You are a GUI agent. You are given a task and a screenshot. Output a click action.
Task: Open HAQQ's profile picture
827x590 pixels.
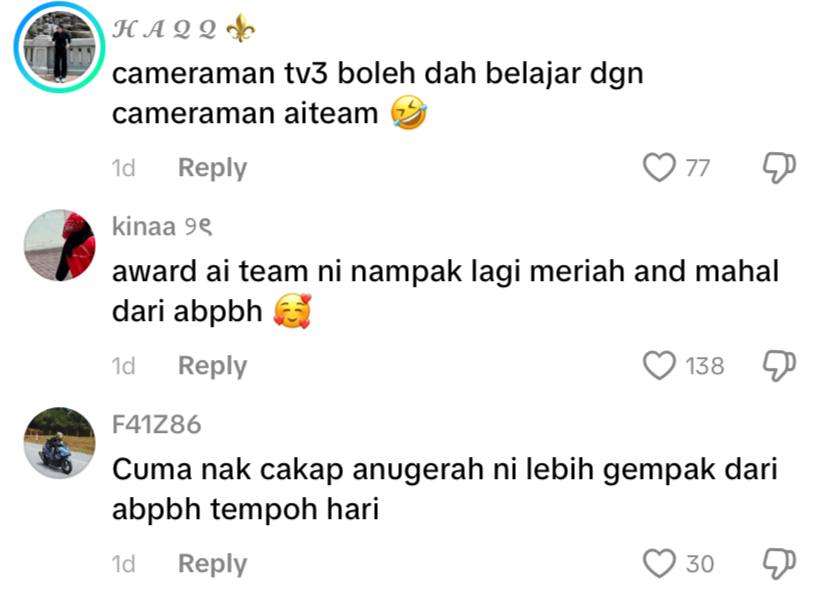[60, 47]
